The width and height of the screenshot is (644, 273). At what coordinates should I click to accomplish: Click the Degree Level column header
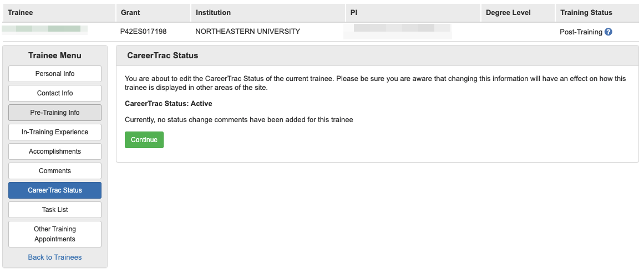pos(508,12)
